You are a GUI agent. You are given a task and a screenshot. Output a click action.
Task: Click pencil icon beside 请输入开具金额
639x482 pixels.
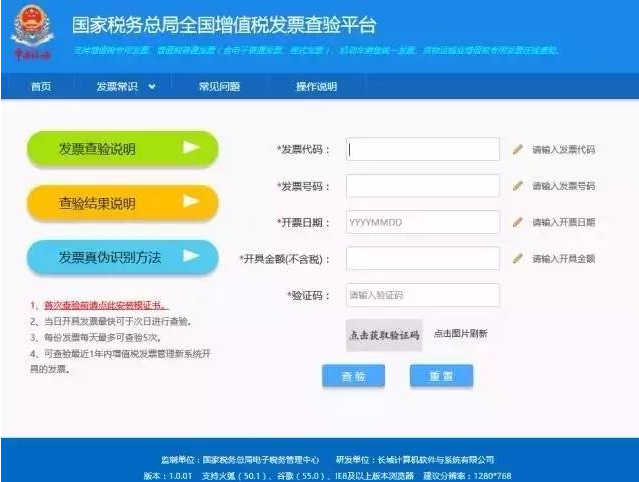(518, 258)
